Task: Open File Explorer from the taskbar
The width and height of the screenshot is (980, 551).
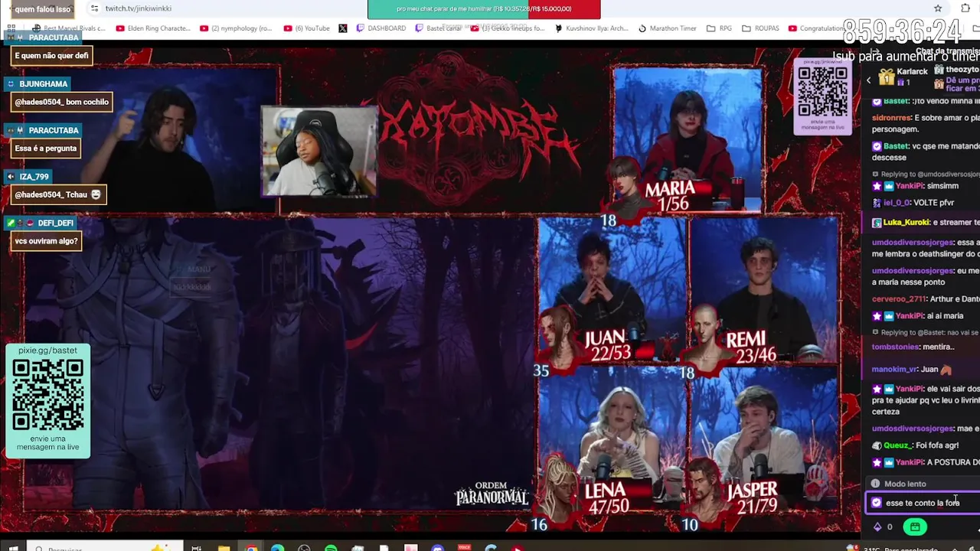Action: [x=224, y=548]
